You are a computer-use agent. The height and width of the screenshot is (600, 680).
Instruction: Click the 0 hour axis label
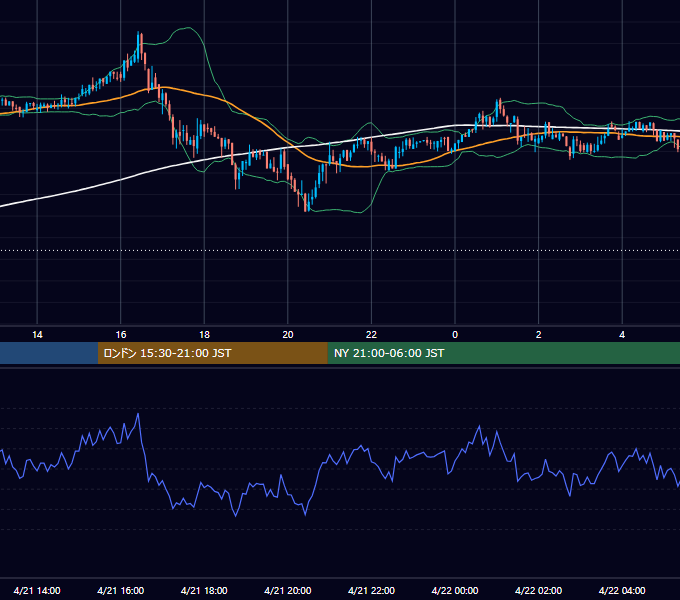click(455, 335)
